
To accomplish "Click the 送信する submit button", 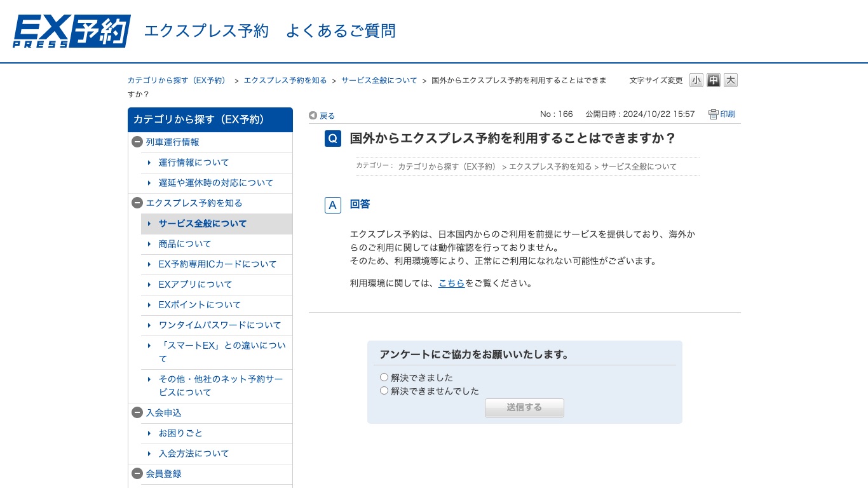I will (x=524, y=408).
